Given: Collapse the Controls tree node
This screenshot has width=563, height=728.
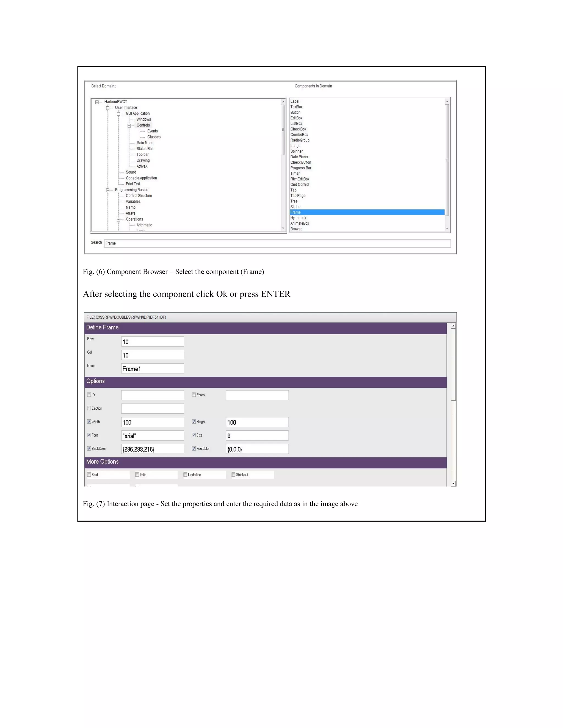Looking at the screenshot, I should pos(129,126).
